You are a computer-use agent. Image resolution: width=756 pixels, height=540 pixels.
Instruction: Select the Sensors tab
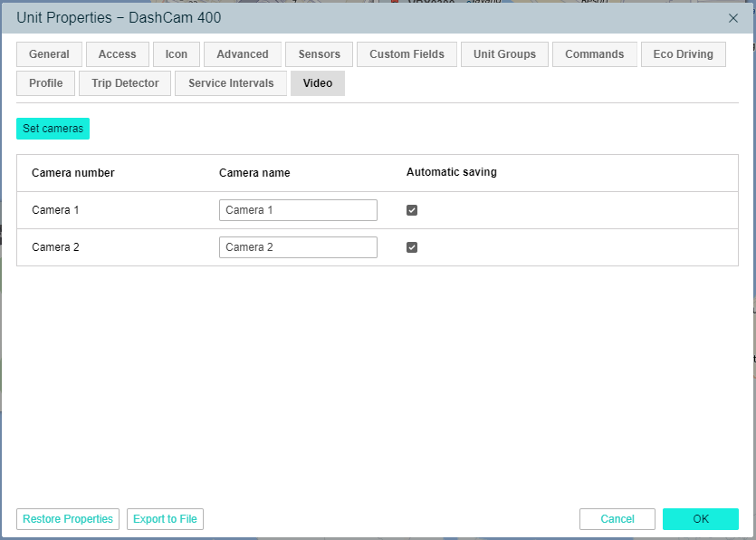tap(320, 54)
